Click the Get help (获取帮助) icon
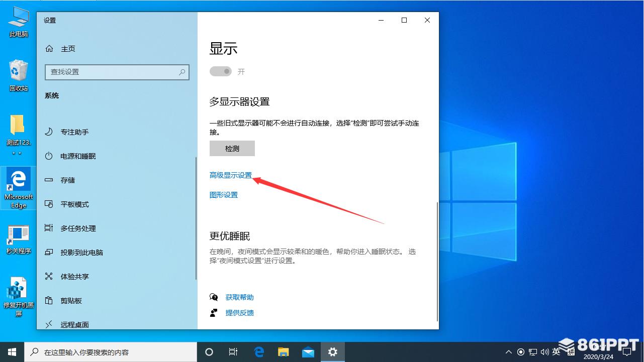Image resolution: width=644 pixels, height=362 pixels. pyautogui.click(x=214, y=297)
